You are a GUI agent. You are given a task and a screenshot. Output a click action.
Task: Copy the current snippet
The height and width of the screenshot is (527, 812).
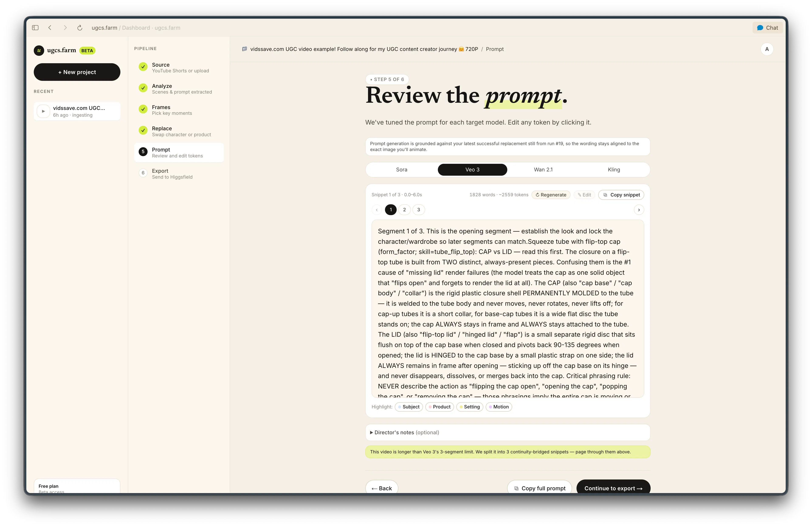[x=621, y=195]
